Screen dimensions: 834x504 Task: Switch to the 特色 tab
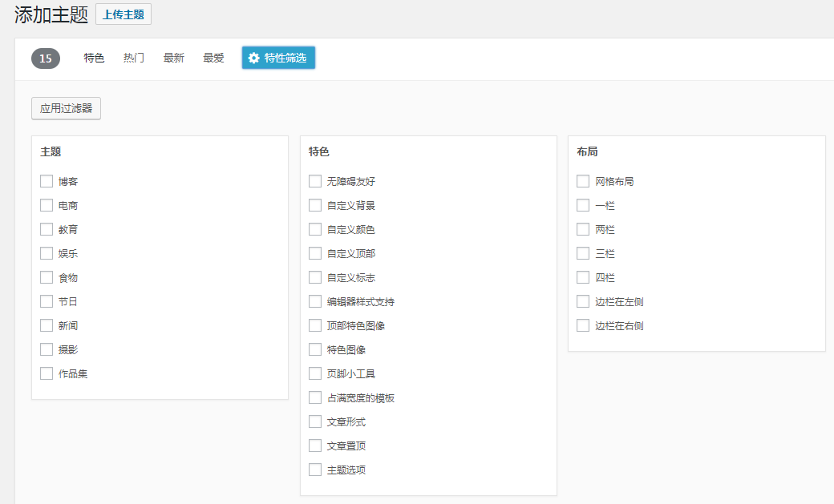[94, 58]
